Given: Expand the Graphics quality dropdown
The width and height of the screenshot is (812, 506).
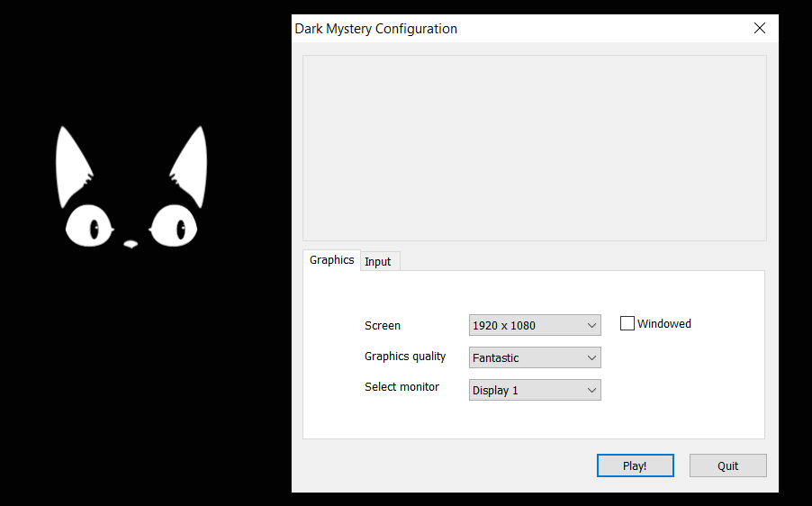Looking at the screenshot, I should coord(535,357).
